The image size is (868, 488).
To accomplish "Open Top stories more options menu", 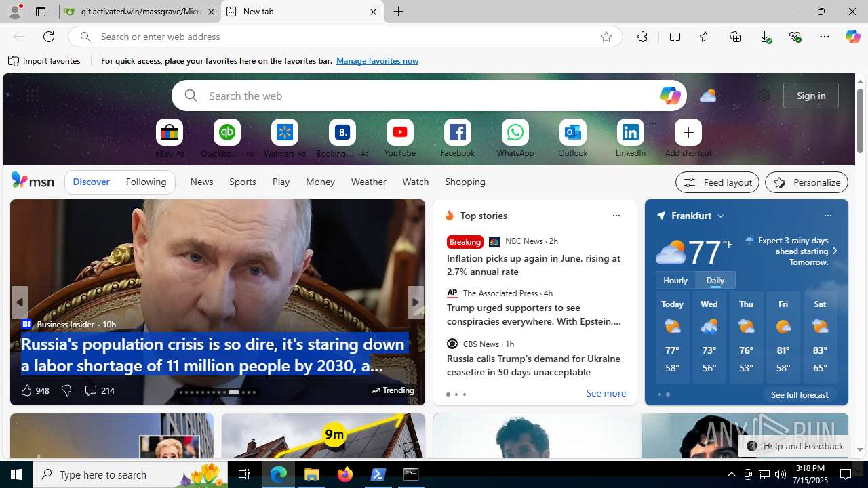I will pyautogui.click(x=616, y=216).
